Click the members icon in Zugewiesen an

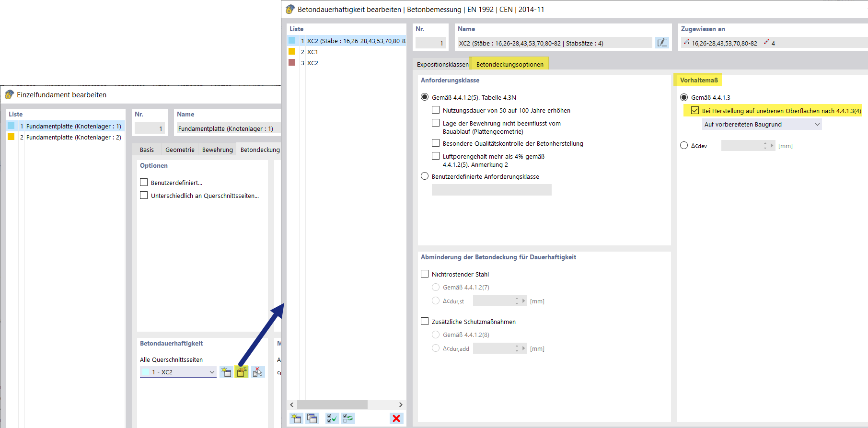686,42
